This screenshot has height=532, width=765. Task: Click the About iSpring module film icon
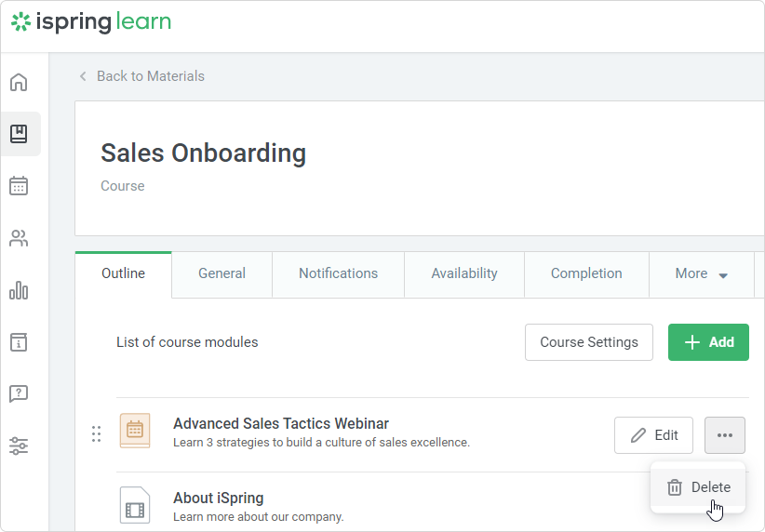pos(135,506)
